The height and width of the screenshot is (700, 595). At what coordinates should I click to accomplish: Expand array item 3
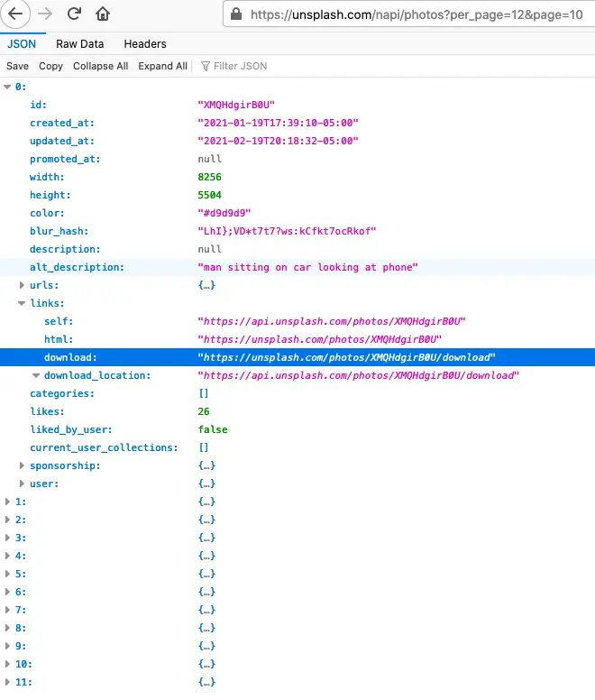[x=7, y=538]
